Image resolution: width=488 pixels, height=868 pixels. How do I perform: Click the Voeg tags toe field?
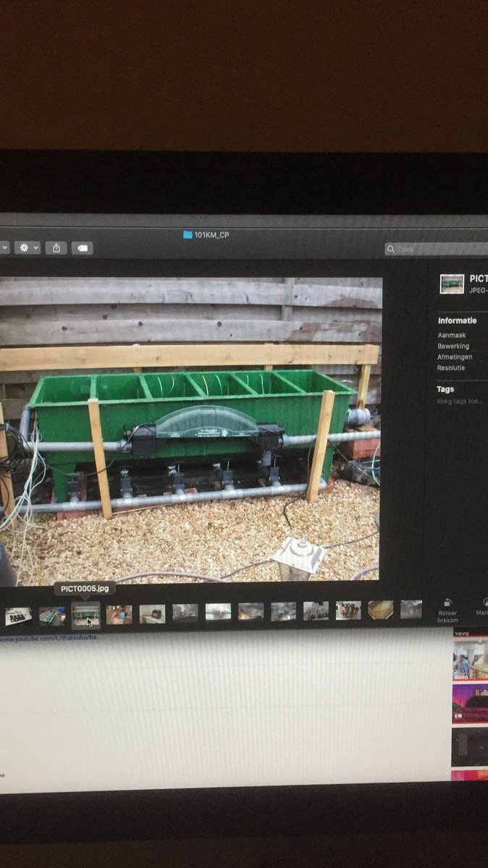tap(459, 401)
